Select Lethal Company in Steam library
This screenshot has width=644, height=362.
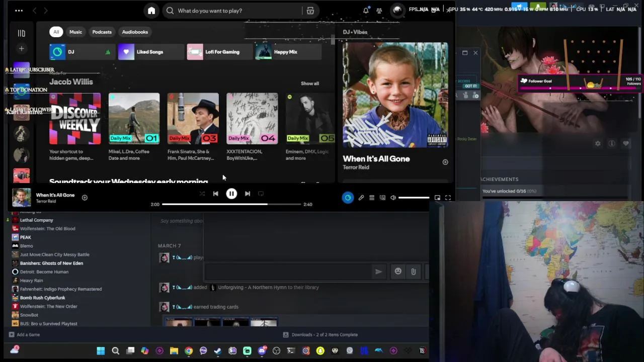[36, 220]
